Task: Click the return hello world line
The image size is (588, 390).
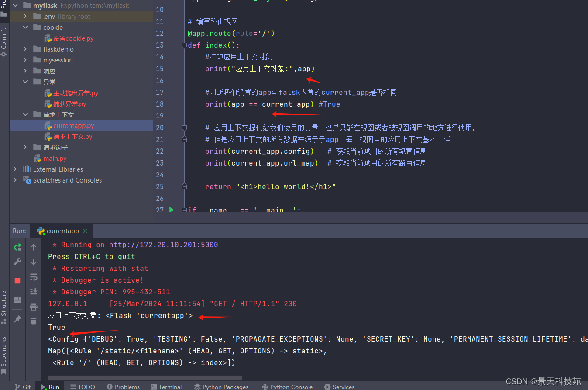Action: [270, 186]
